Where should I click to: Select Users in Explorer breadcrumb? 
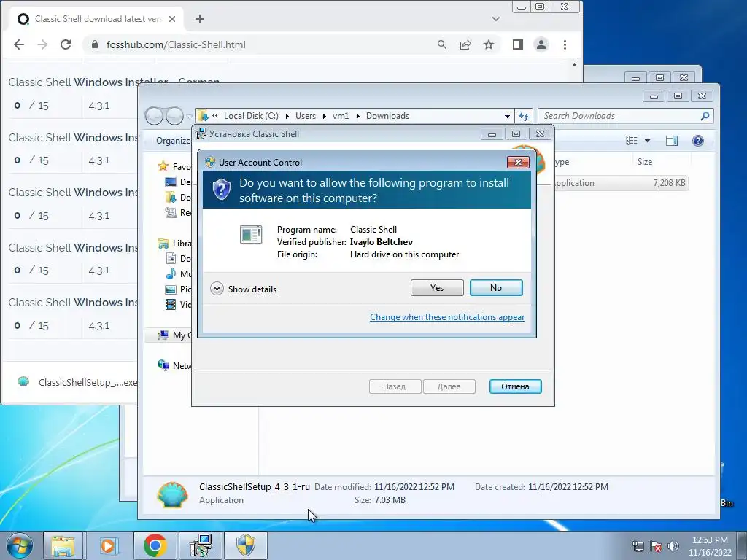[306, 116]
